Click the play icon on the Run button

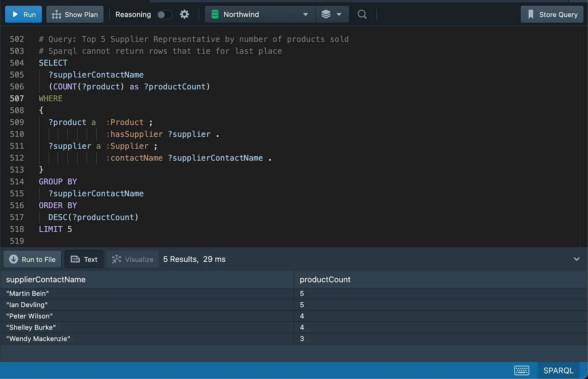(15, 14)
